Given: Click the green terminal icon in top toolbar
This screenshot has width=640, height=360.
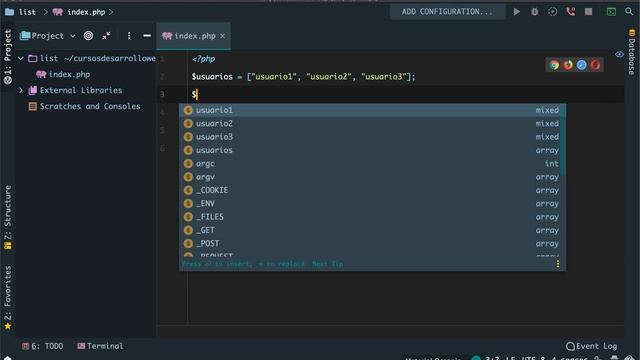Looking at the screenshot, I should click(611, 12).
